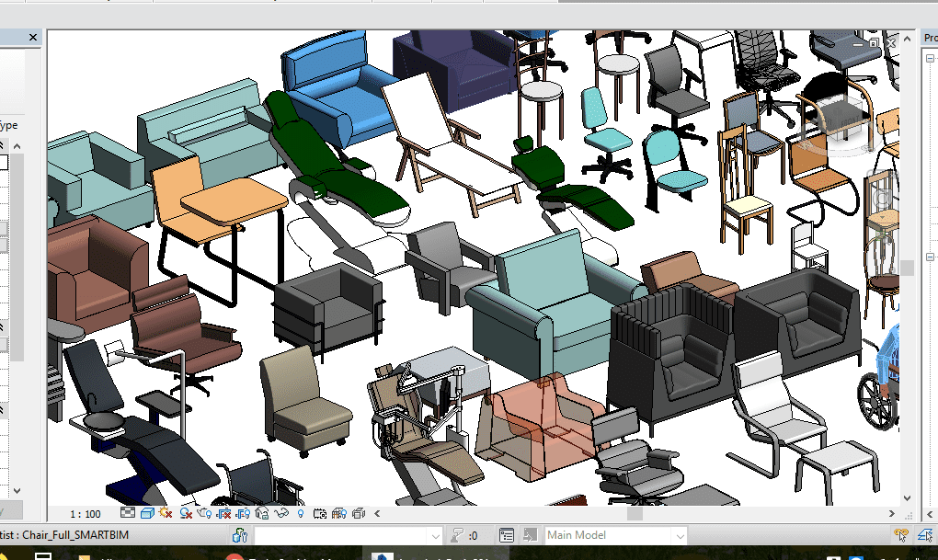
Task: Click the Unlocked 3D View house icon
Action: (x=262, y=513)
